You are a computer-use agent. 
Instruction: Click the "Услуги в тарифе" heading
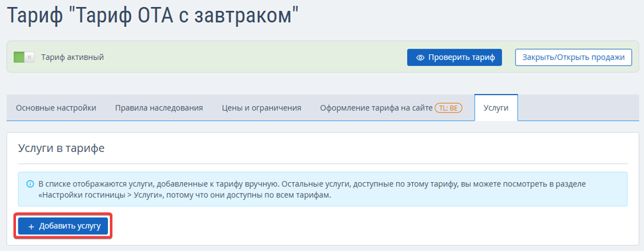(61, 148)
